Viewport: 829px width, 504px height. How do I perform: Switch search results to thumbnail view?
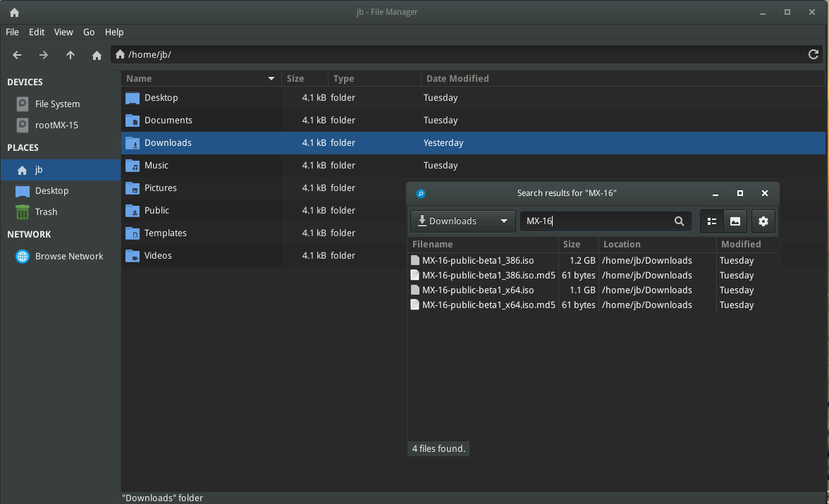click(735, 221)
